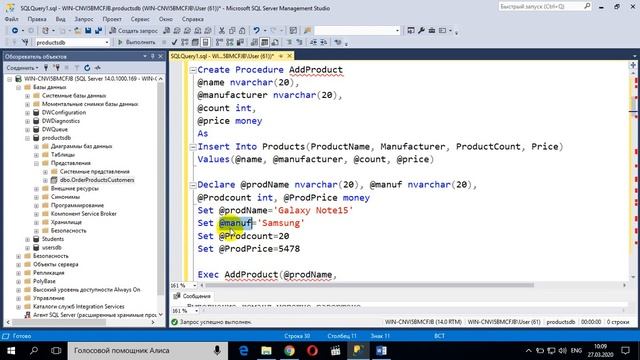Screen dimensions: 640x360
Task: Open the Вид menu
Action: pyautogui.click(x=60, y=19)
